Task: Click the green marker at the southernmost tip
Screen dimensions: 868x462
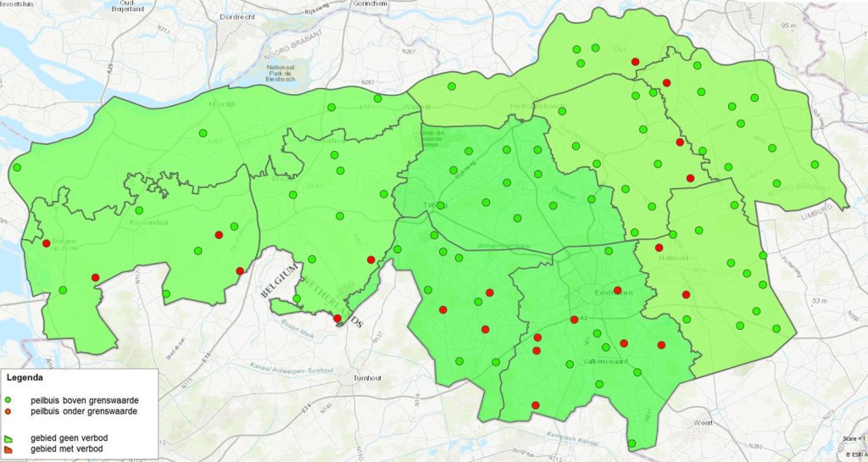Action: (632, 443)
